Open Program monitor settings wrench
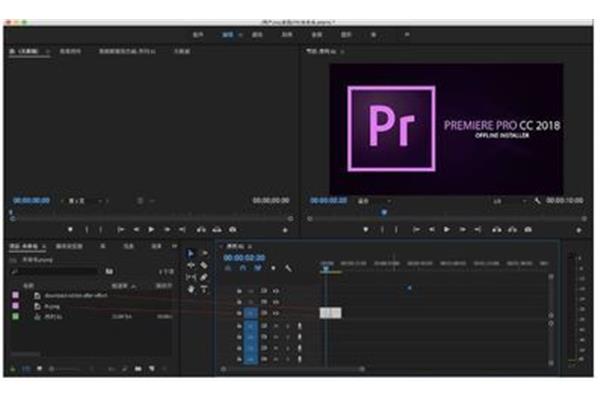This screenshot has width=600, height=400. click(x=538, y=201)
